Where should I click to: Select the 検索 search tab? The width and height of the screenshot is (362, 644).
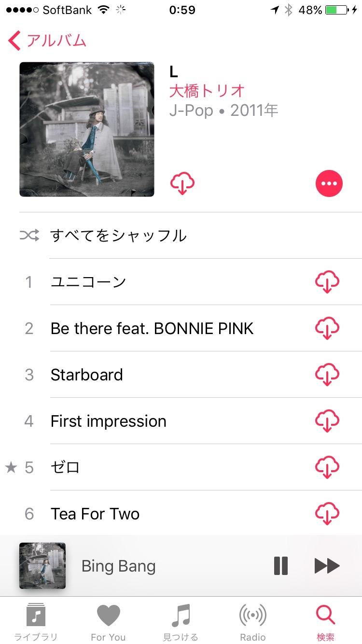pos(325,622)
